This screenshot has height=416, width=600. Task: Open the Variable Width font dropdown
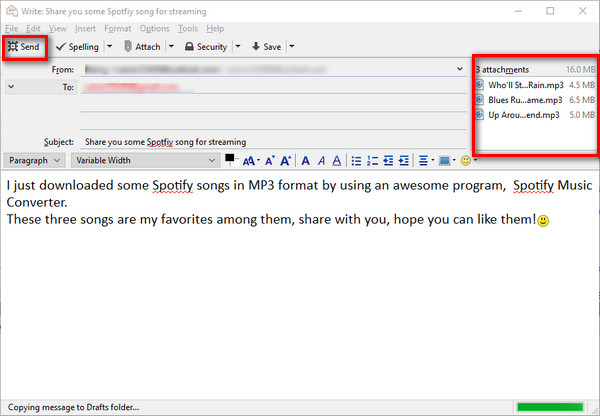(145, 160)
